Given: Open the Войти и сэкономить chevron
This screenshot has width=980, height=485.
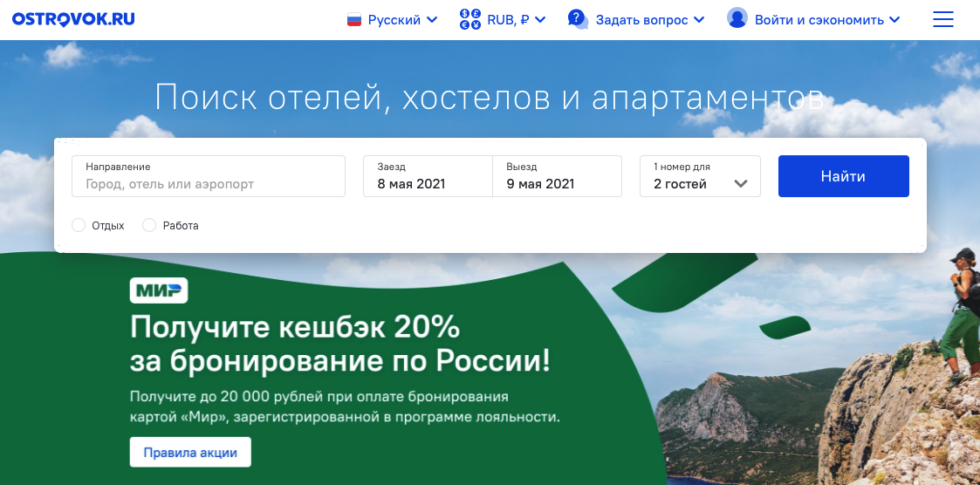Looking at the screenshot, I should point(894,20).
